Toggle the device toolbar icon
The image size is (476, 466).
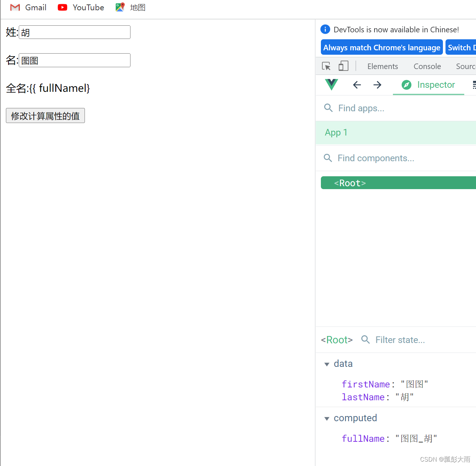[343, 66]
